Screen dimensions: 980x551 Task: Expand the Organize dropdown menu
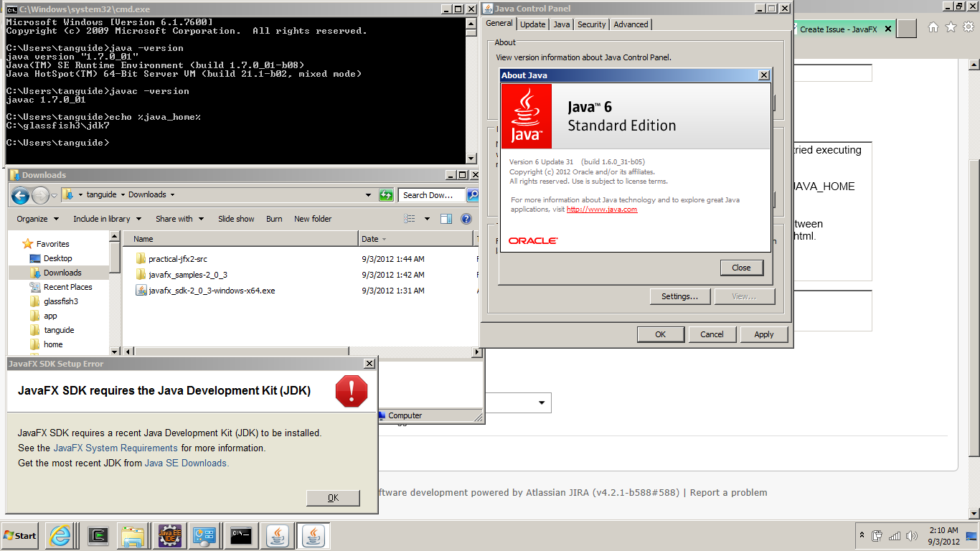coord(37,219)
